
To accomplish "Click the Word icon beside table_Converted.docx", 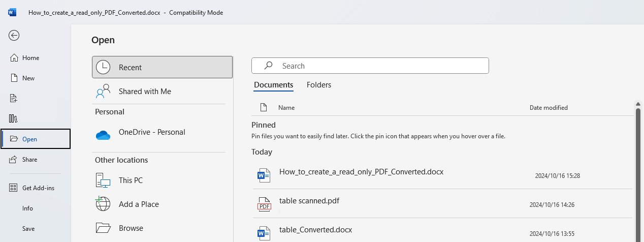I will 264,233.
